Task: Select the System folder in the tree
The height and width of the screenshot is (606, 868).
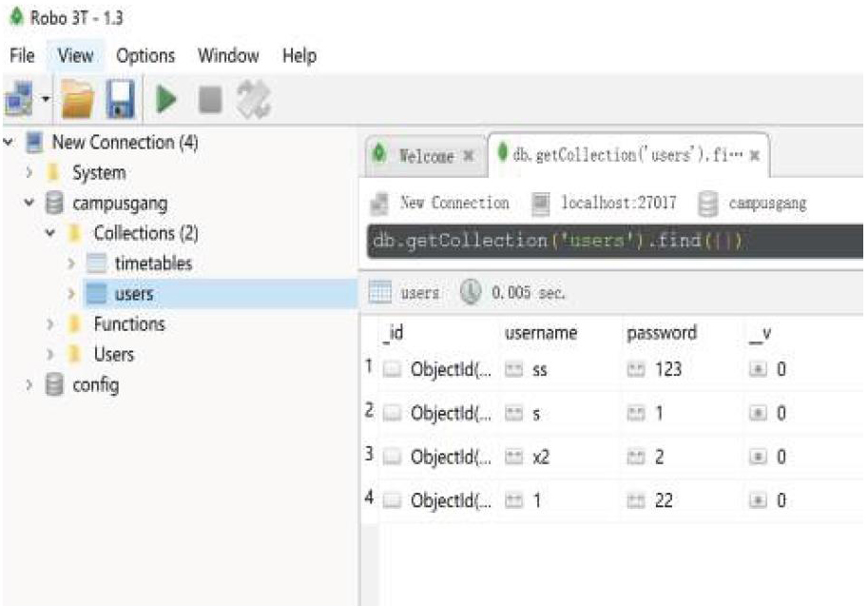Action: click(99, 172)
